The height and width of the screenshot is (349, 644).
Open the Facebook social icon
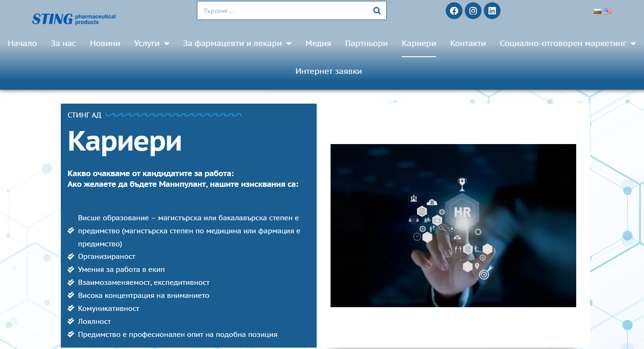[x=454, y=11]
